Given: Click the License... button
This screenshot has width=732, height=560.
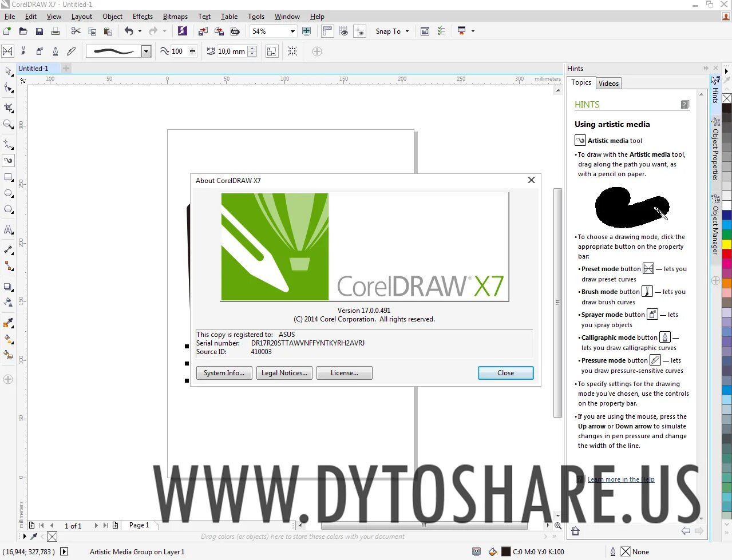Looking at the screenshot, I should coord(345,373).
